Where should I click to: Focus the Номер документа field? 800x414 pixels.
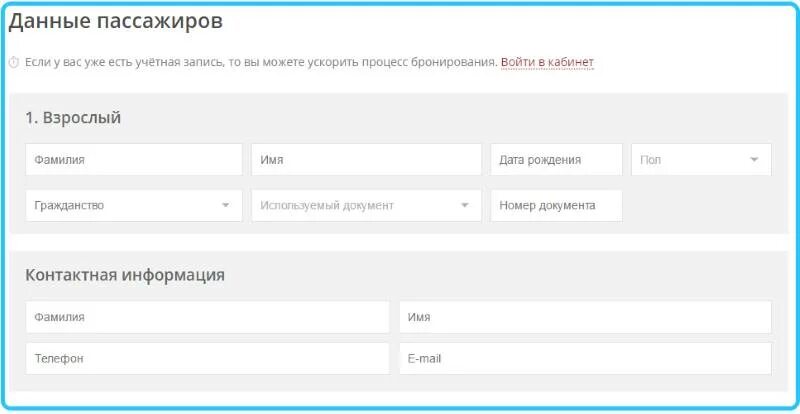[x=557, y=206]
